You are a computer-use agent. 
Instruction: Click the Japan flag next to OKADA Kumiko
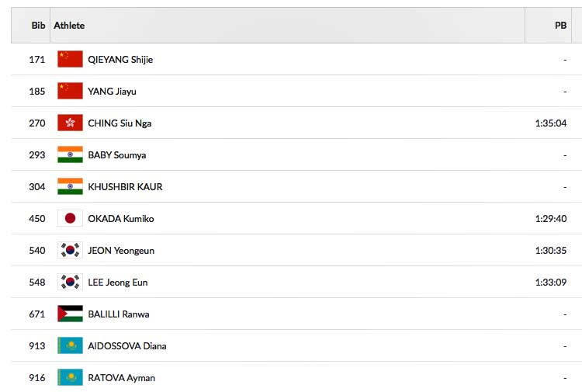coord(70,219)
